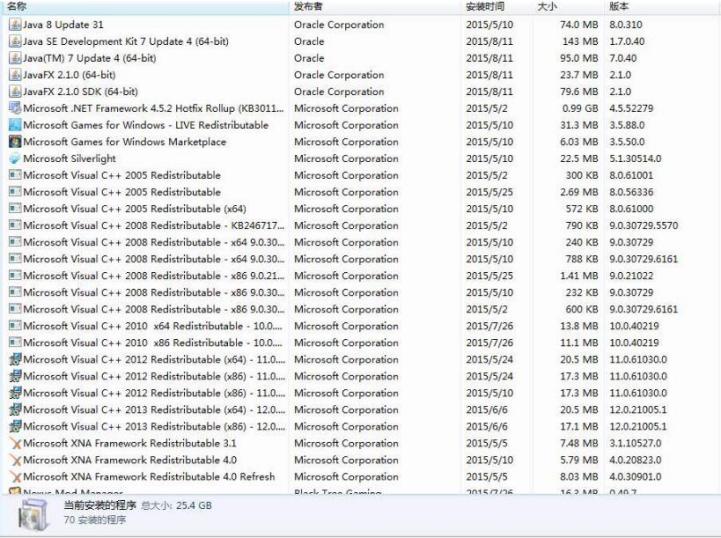
Task: Click version 5.1.30514.0 cell
Action: click(635, 159)
